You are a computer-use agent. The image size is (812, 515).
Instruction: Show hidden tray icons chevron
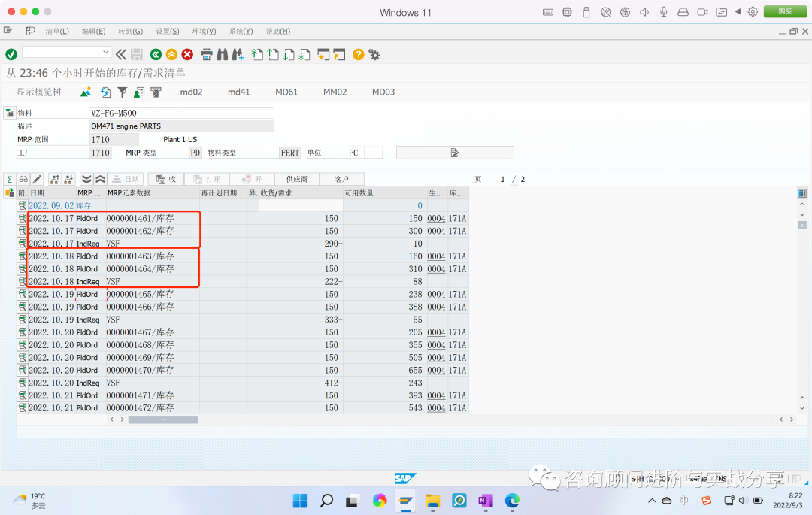coord(651,501)
